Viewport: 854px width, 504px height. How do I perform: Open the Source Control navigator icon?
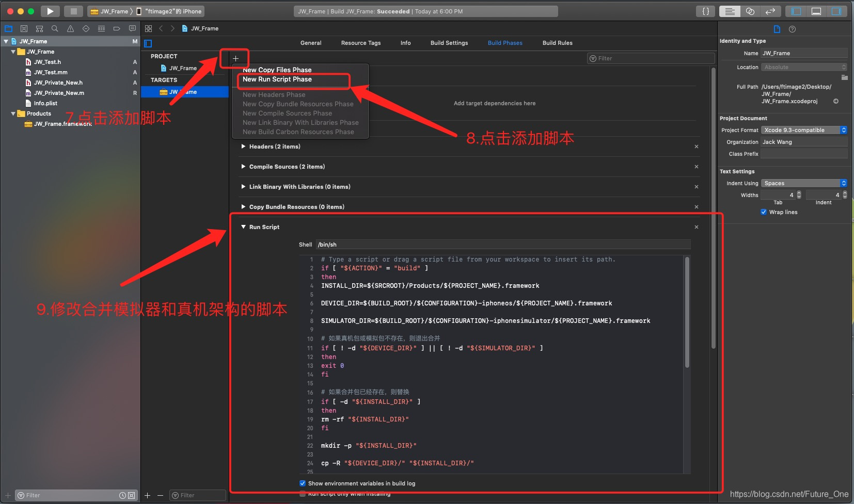24,28
